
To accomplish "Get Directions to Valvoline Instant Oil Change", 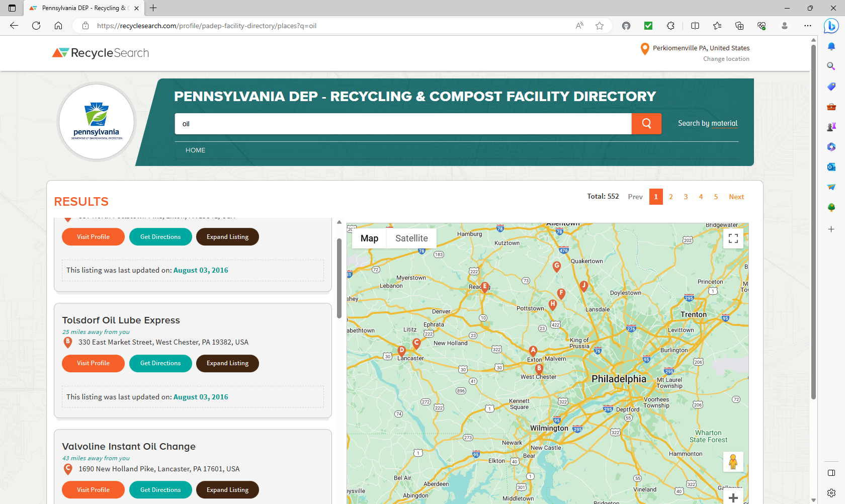I will [x=160, y=490].
